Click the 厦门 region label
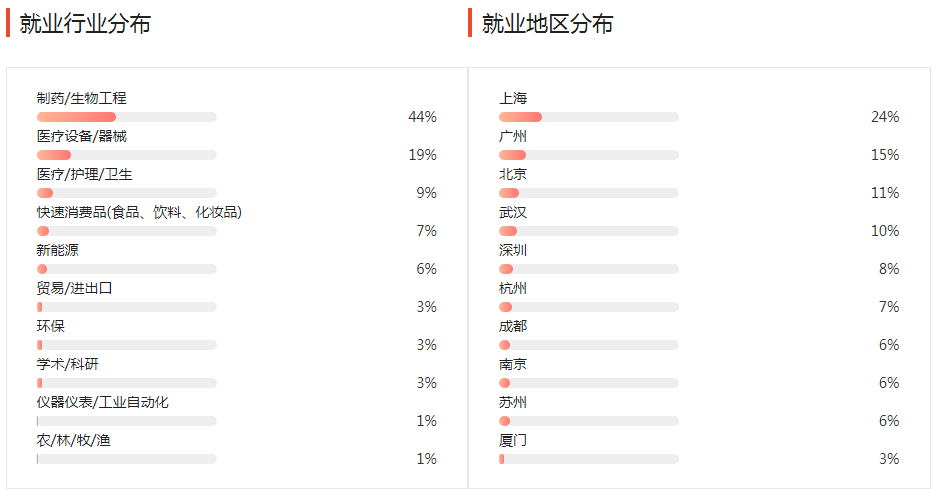The height and width of the screenshot is (500, 937). pos(513,440)
